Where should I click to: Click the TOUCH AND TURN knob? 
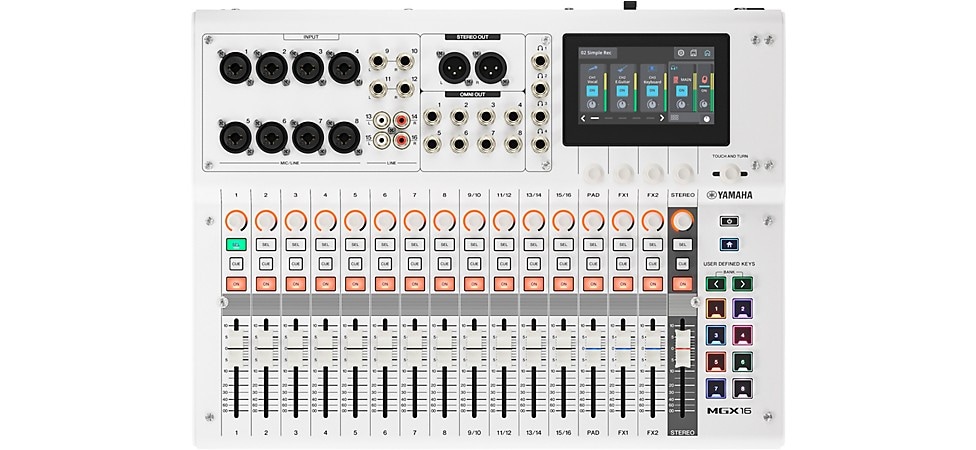(x=733, y=172)
